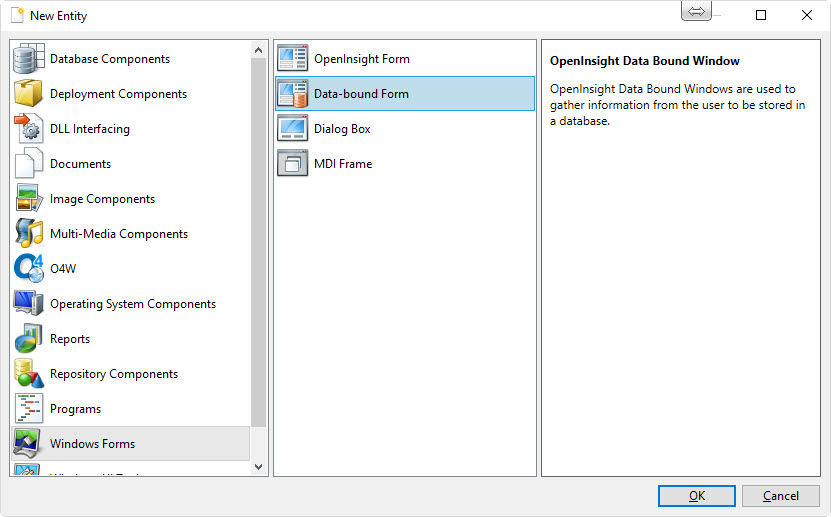Select Operating System Components label
The height and width of the screenshot is (517, 831).
pos(133,304)
